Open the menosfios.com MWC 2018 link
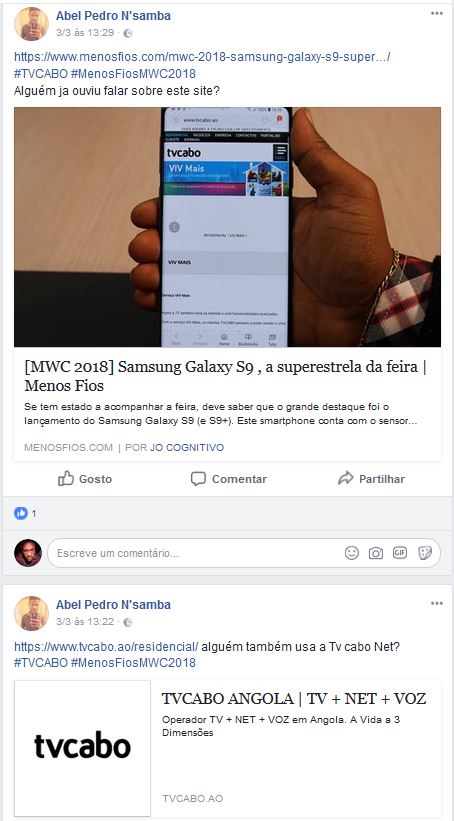The width and height of the screenshot is (454, 821). (x=202, y=57)
